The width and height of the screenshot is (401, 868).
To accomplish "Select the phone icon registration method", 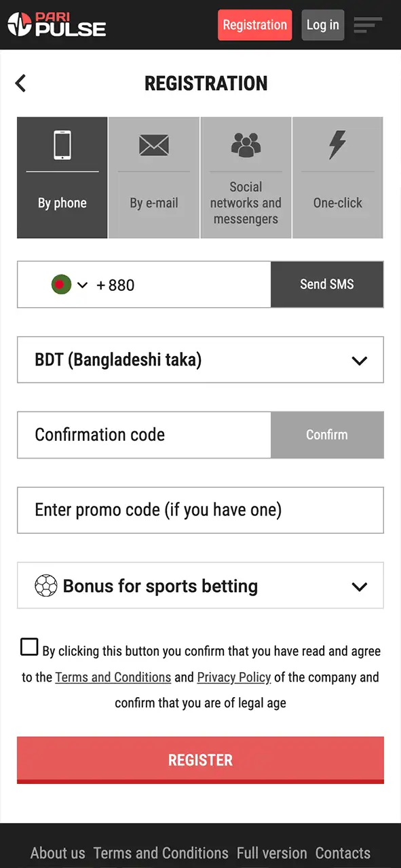I will point(62,145).
